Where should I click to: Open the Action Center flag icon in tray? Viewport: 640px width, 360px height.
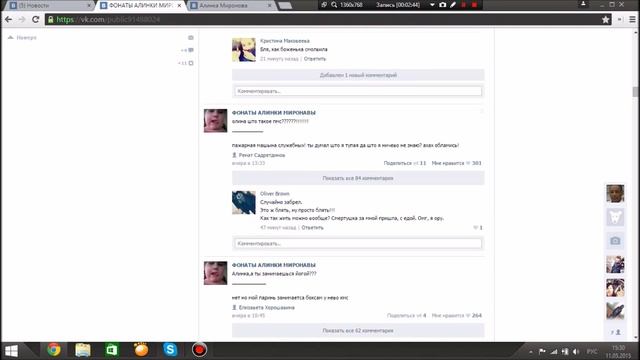coord(542,351)
